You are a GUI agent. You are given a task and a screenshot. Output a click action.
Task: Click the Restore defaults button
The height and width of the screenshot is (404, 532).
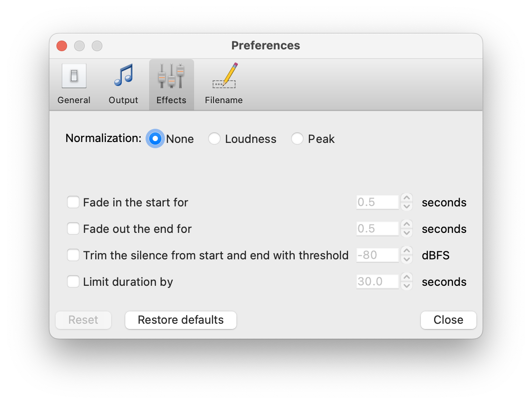click(x=180, y=320)
